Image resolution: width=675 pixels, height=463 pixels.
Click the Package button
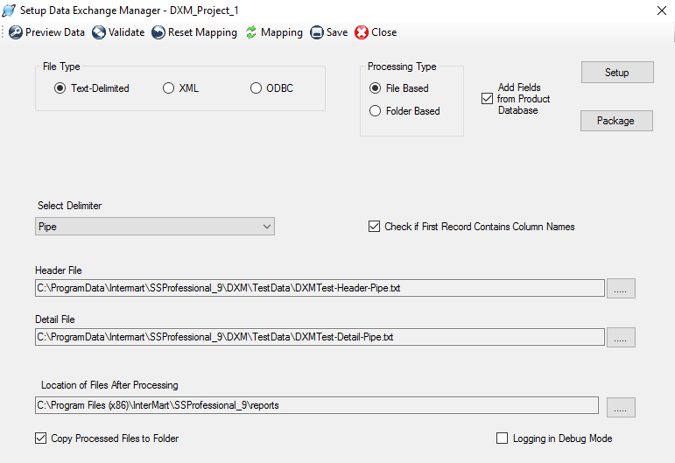point(616,120)
